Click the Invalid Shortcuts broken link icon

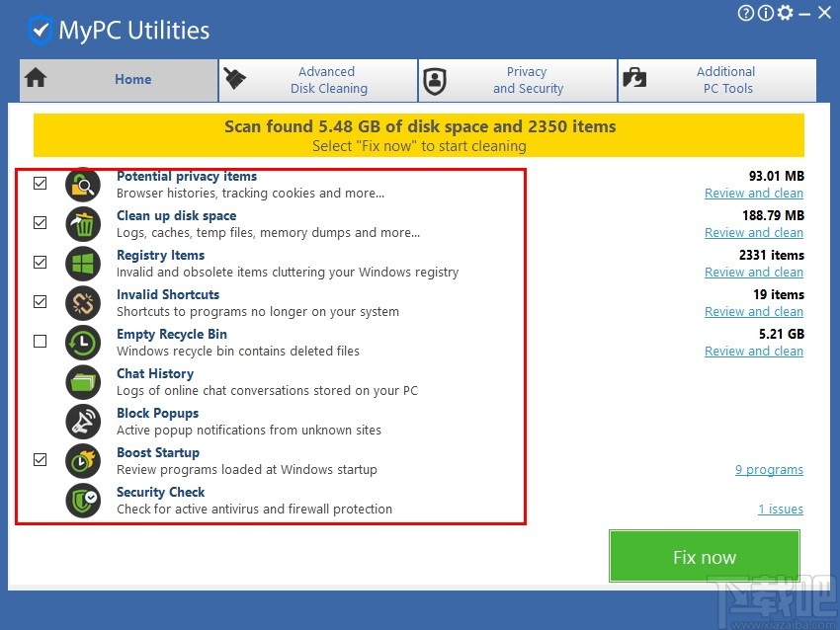[83, 303]
